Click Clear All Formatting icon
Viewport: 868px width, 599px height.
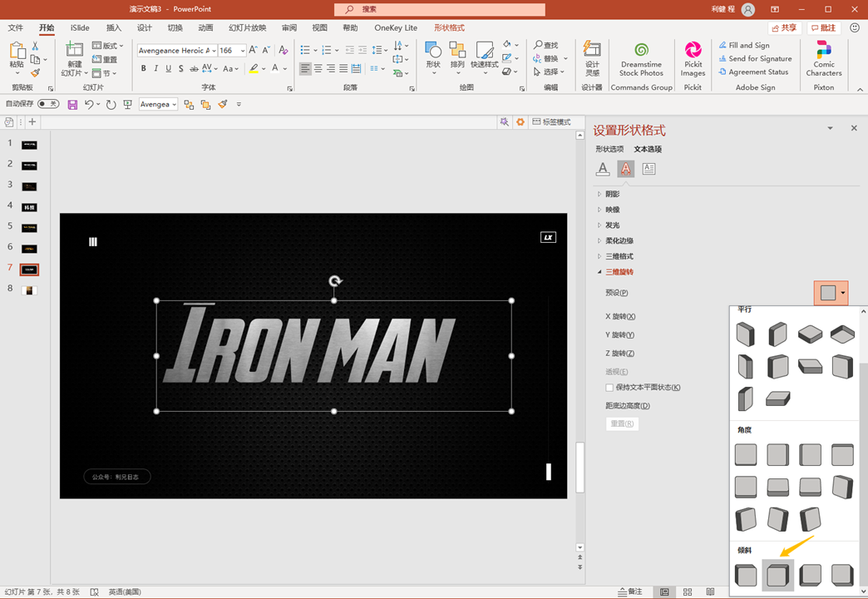pyautogui.click(x=284, y=51)
